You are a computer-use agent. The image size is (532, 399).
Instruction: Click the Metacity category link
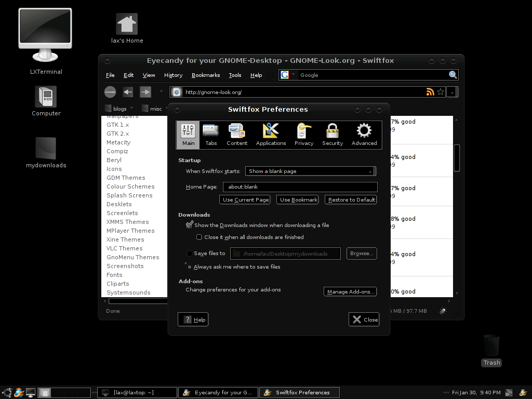[x=118, y=142]
